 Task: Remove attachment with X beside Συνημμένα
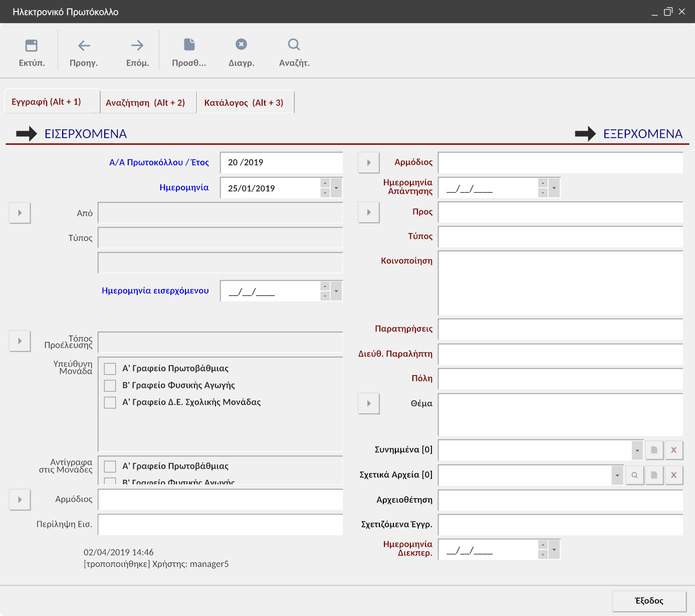673,450
